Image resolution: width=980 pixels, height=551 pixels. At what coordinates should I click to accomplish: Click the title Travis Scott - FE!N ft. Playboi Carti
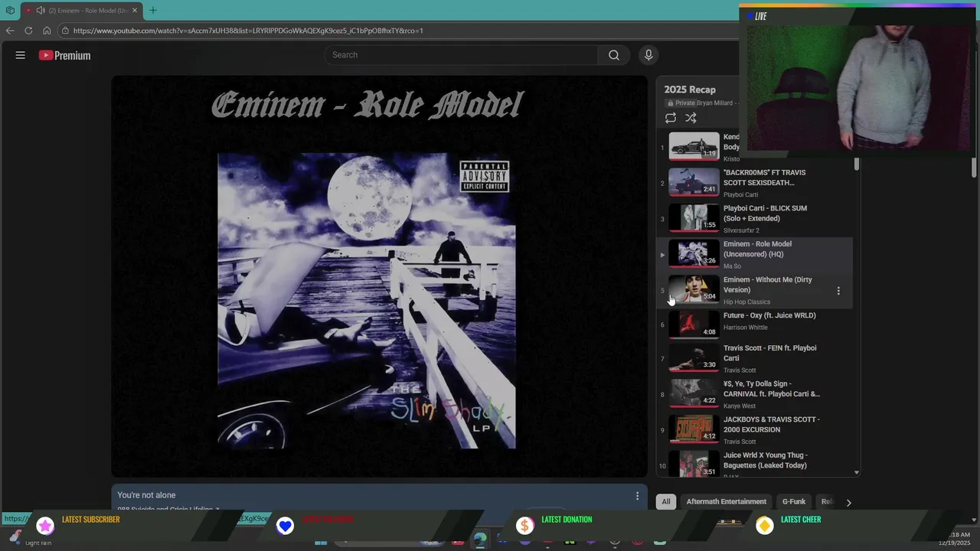[769, 353]
